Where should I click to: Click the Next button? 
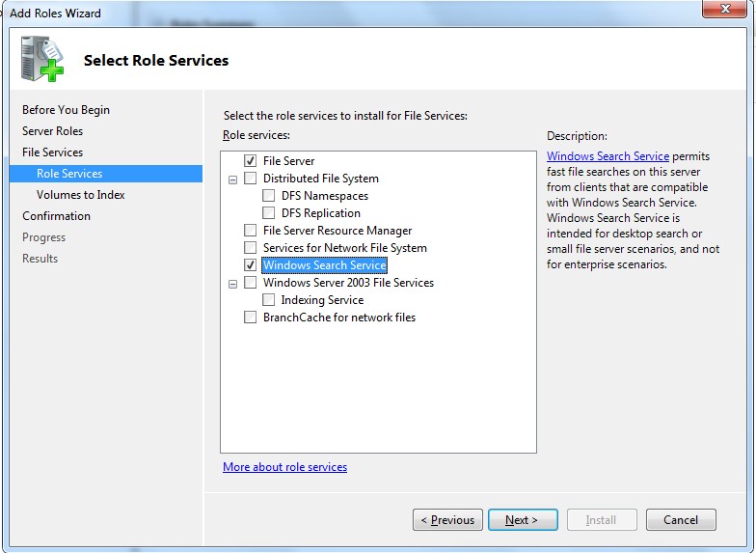[x=523, y=519]
